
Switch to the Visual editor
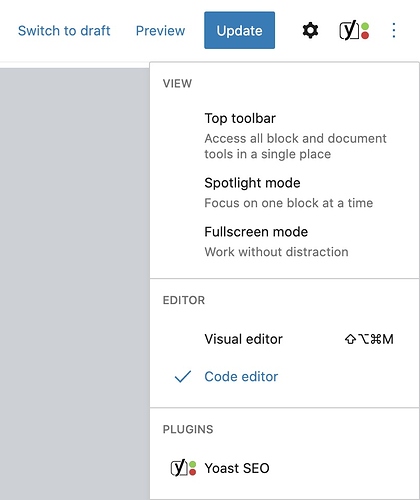coord(284,339)
